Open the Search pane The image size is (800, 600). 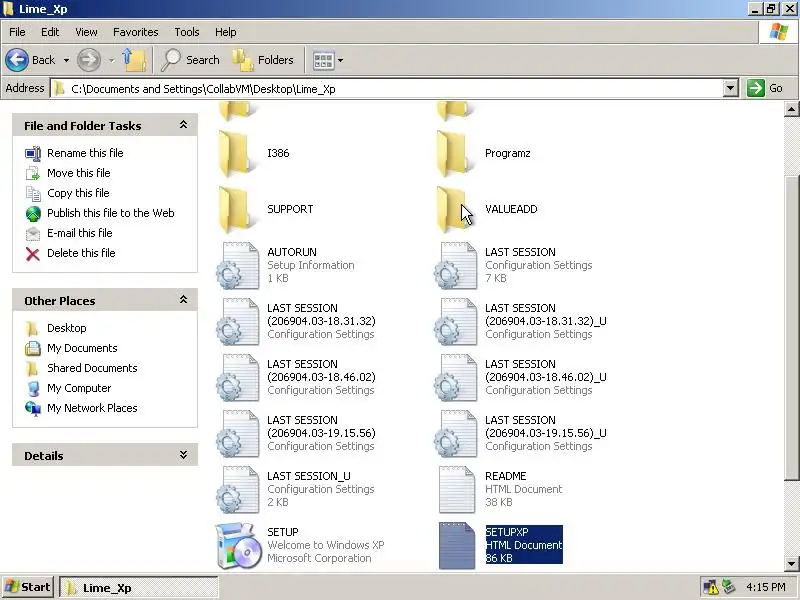coord(190,60)
